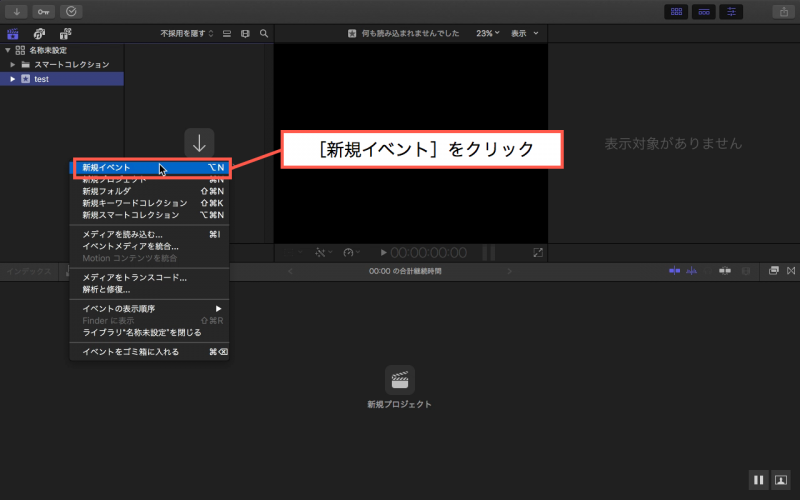Click the import media arrow toolbar button
This screenshot has width=800, height=500.
(x=17, y=11)
